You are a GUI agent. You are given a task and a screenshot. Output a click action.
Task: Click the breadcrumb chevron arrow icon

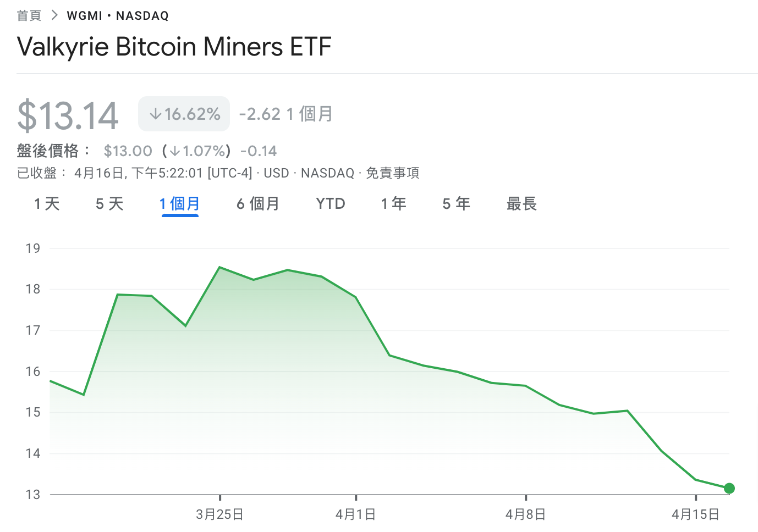54,15
